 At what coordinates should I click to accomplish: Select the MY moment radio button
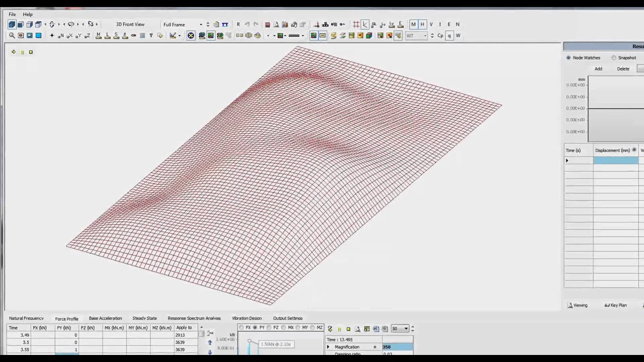(298, 328)
